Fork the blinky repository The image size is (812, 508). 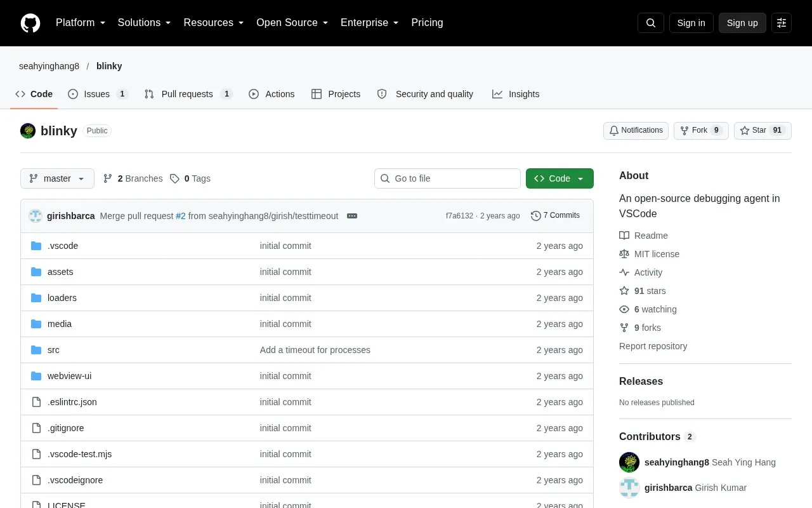pyautogui.click(x=701, y=131)
